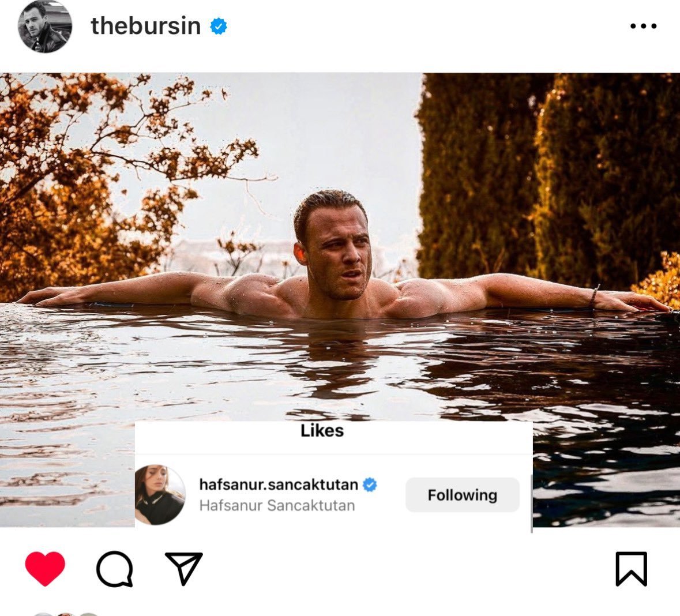
Task: Open theburs in profile picture
Action: 44,26
